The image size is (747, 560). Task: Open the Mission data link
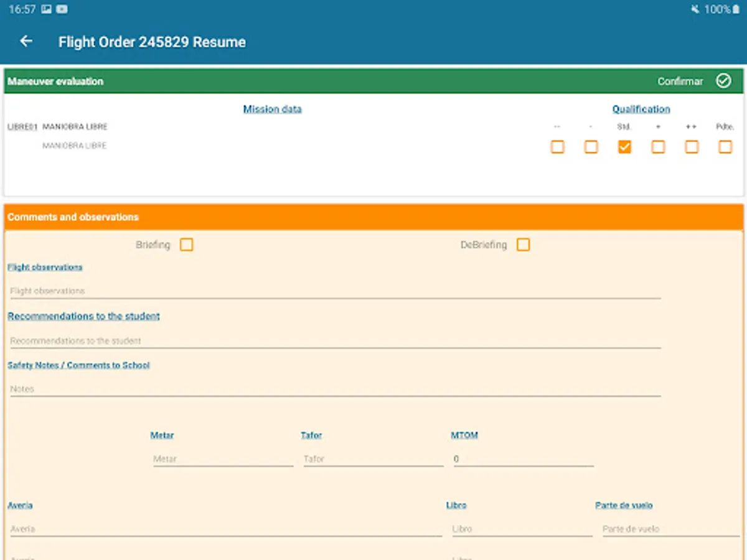pos(273,109)
